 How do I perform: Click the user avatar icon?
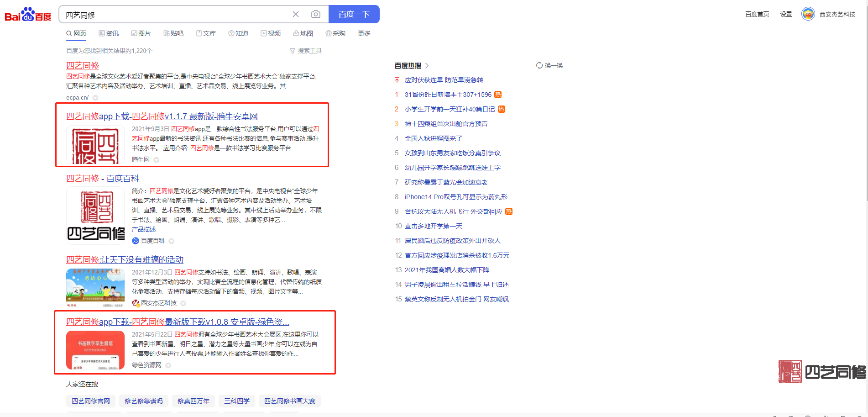pos(808,14)
